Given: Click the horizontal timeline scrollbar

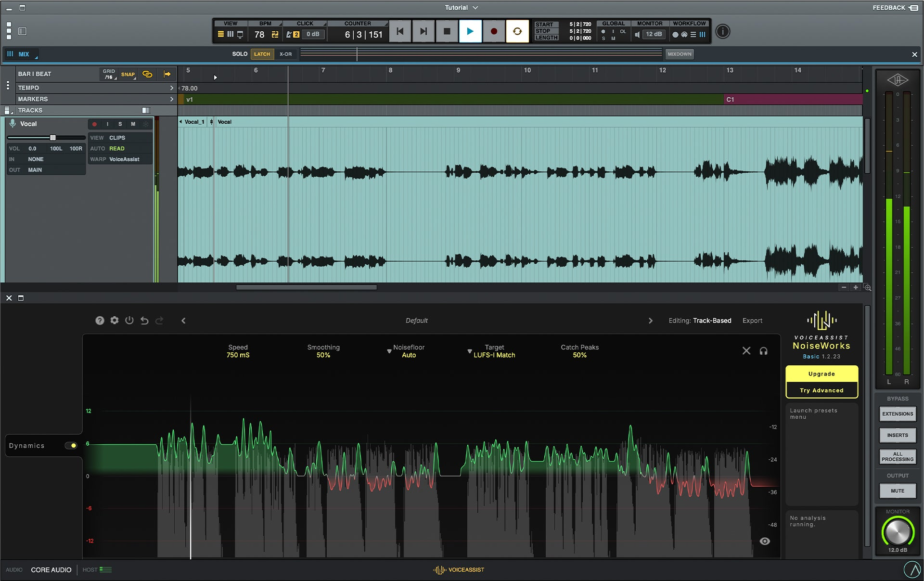Looking at the screenshot, I should [x=307, y=288].
